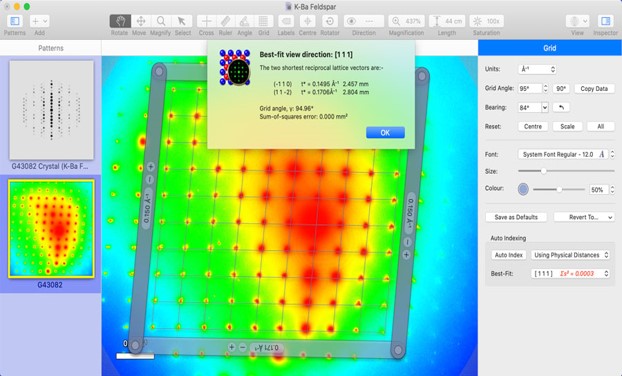
Task: Toggle the Direction eye indicator
Action: pos(351,21)
